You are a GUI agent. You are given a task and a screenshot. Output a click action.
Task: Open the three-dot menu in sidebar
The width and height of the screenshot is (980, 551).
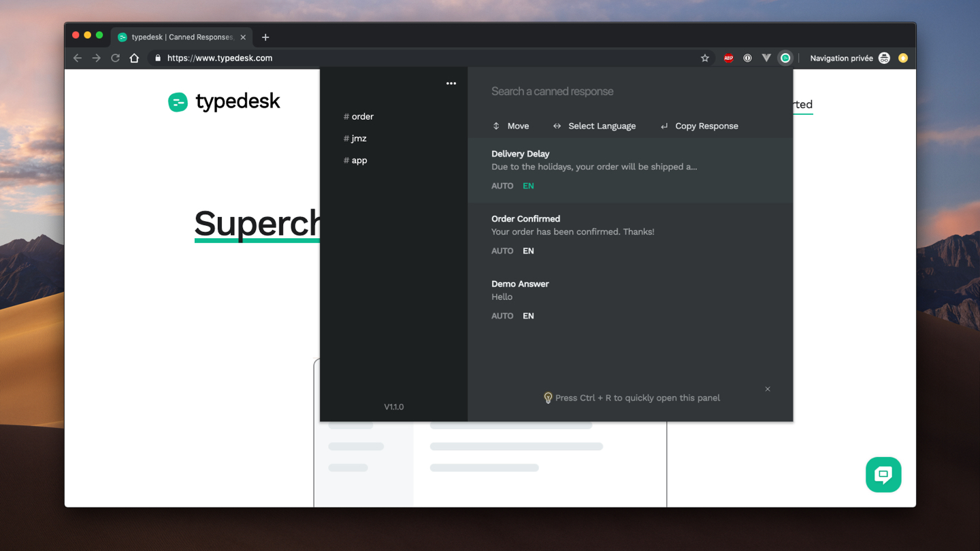(451, 84)
